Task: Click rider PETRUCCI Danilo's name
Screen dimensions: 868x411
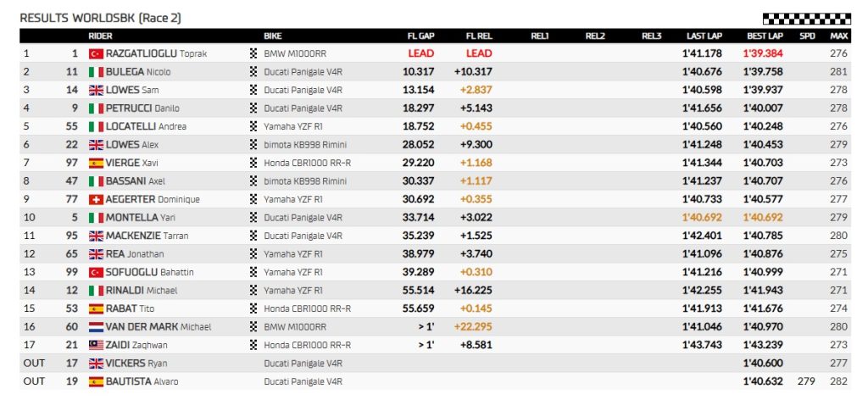Action: pyautogui.click(x=142, y=108)
